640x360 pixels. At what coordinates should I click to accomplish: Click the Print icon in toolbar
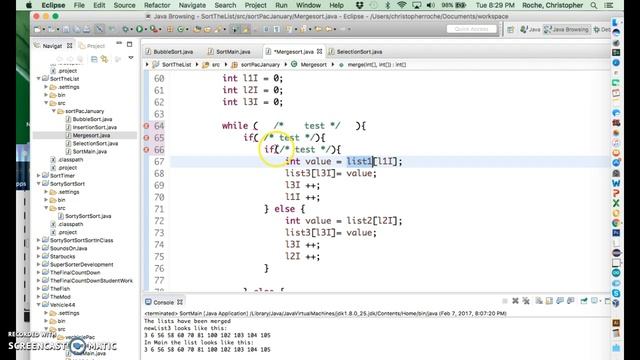click(x=87, y=29)
